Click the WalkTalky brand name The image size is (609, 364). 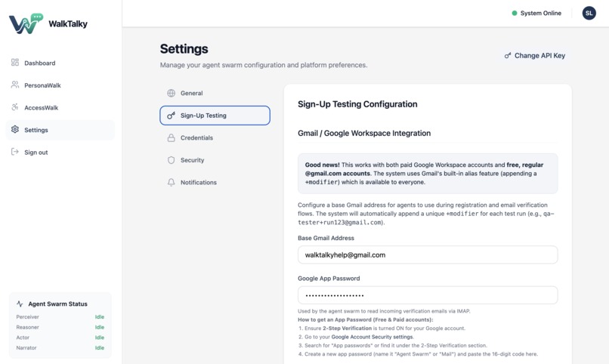click(68, 23)
